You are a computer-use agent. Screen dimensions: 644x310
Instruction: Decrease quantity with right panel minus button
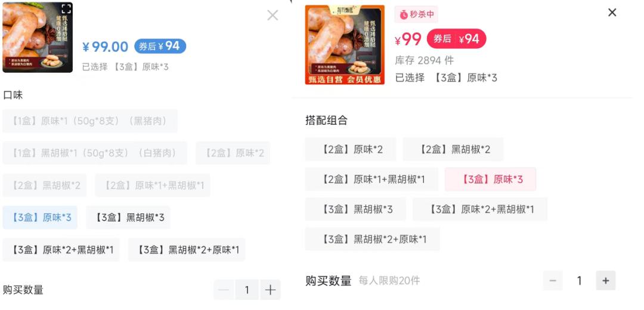[x=553, y=281]
